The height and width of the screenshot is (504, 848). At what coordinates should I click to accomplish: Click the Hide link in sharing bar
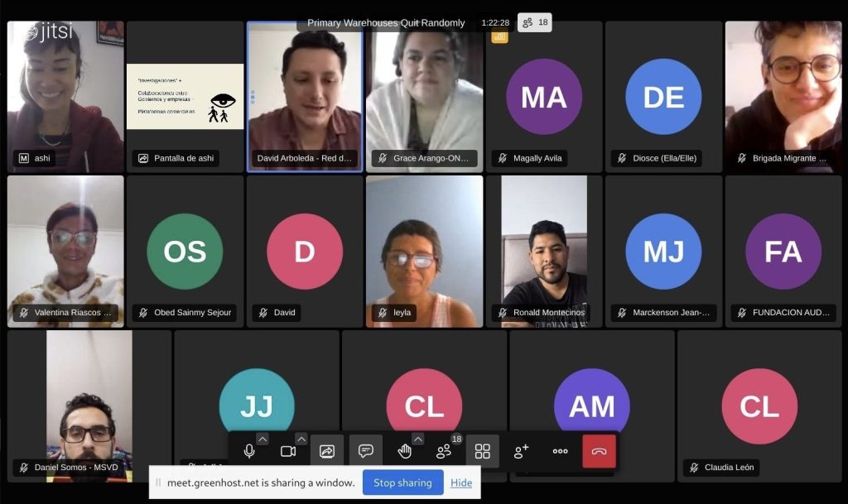461,482
